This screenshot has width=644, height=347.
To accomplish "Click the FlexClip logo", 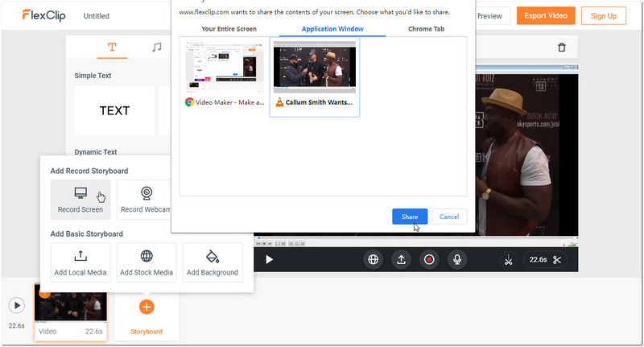I will click(44, 15).
